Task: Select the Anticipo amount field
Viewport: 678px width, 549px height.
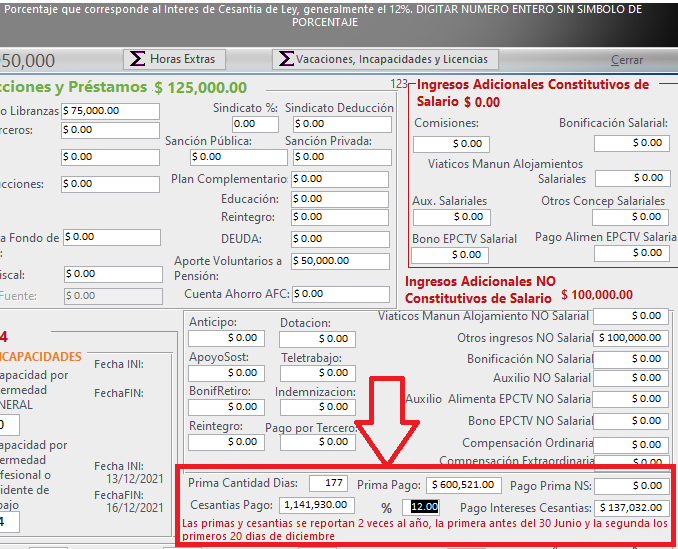Action: pos(226,339)
